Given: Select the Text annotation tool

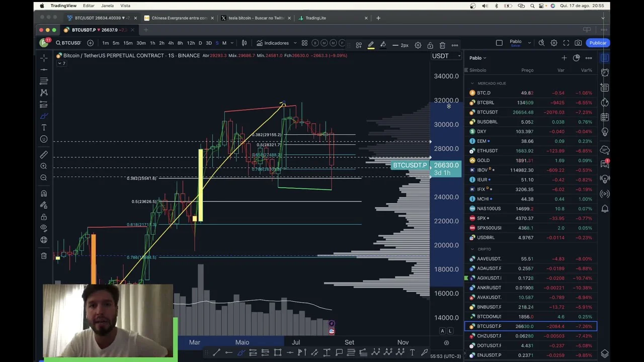Looking at the screenshot, I should click(x=44, y=128).
